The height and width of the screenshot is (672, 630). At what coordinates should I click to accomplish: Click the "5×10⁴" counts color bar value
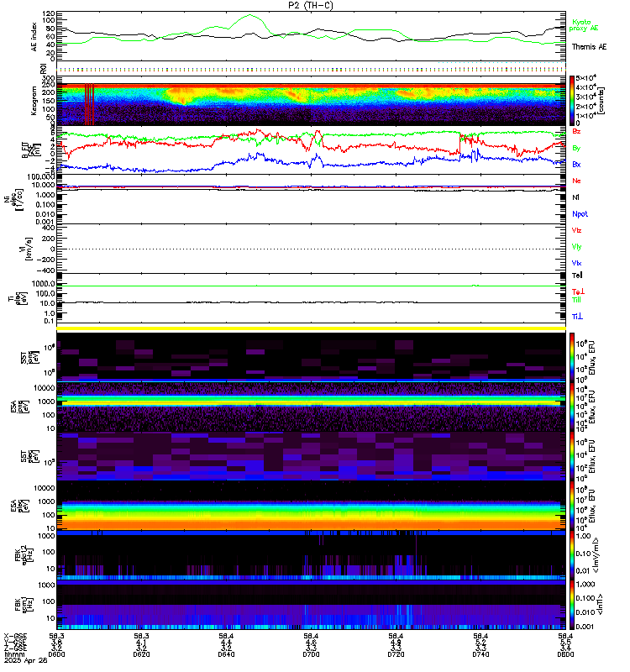tap(585, 78)
